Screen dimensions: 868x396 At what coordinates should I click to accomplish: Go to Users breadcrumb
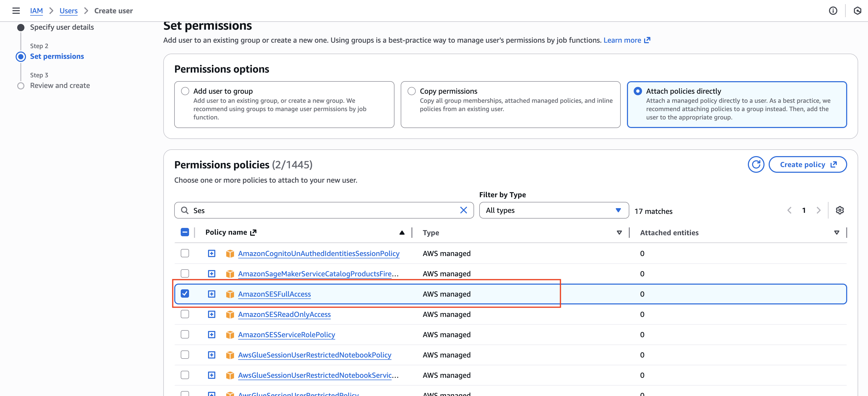coord(68,11)
